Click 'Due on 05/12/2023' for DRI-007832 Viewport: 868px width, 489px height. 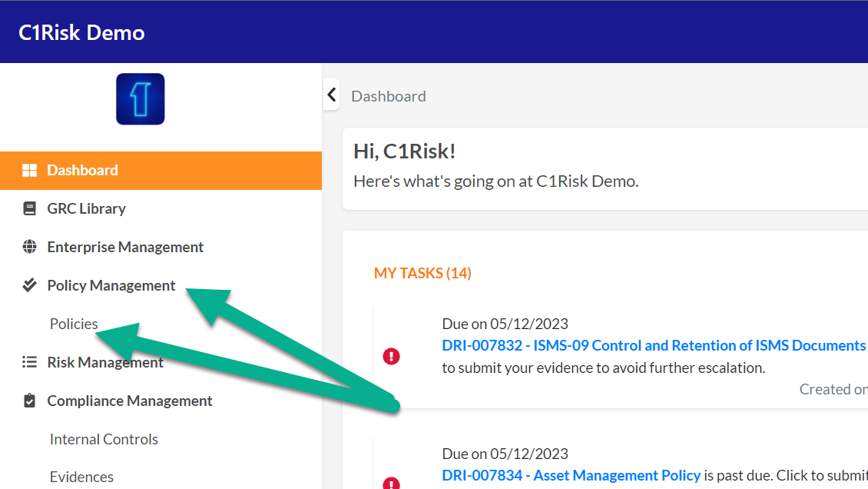coord(505,324)
